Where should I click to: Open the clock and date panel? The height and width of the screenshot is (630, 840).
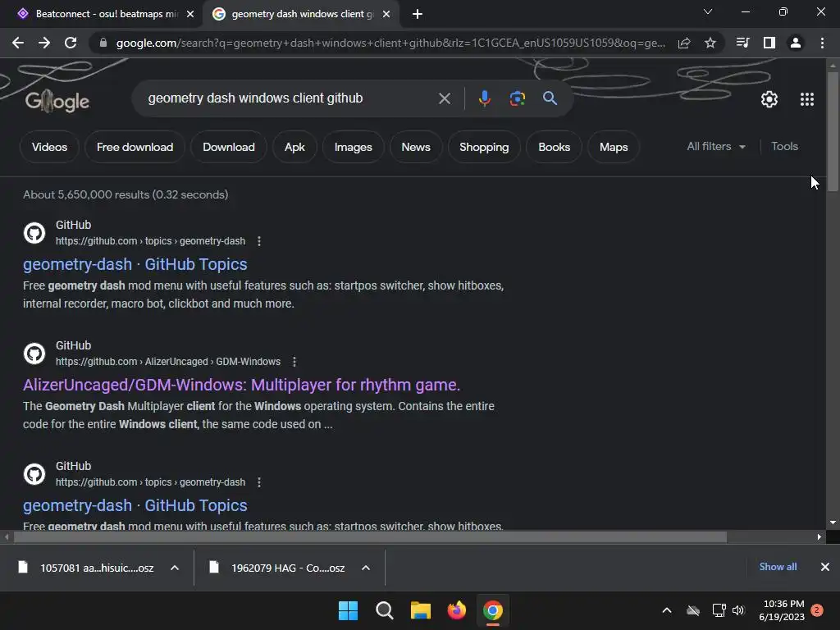coord(782,610)
